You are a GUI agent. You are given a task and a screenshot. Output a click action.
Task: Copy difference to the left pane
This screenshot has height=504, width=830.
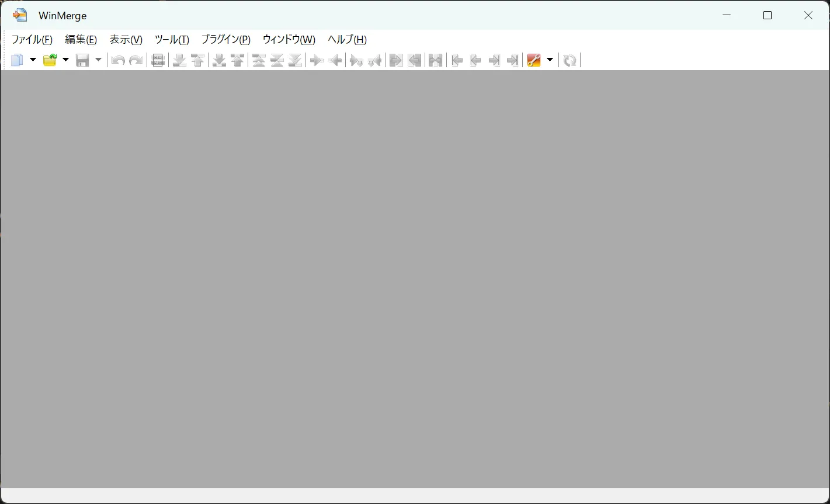[335, 60]
